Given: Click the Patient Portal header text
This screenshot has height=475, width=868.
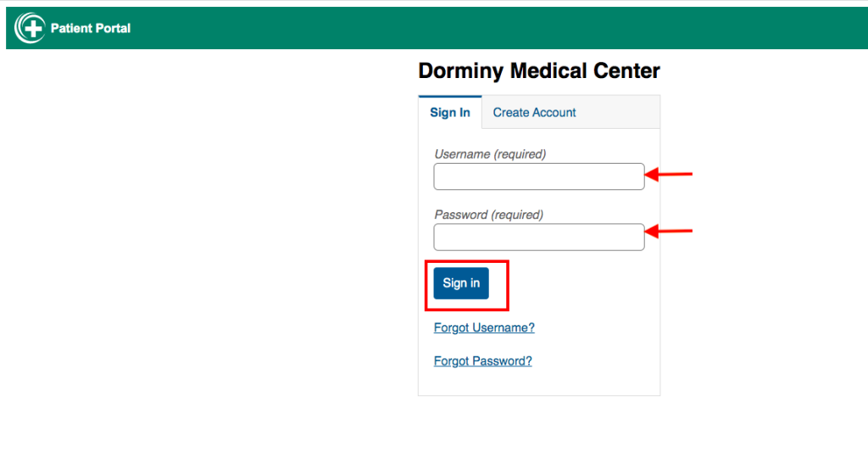Looking at the screenshot, I should tap(91, 28).
